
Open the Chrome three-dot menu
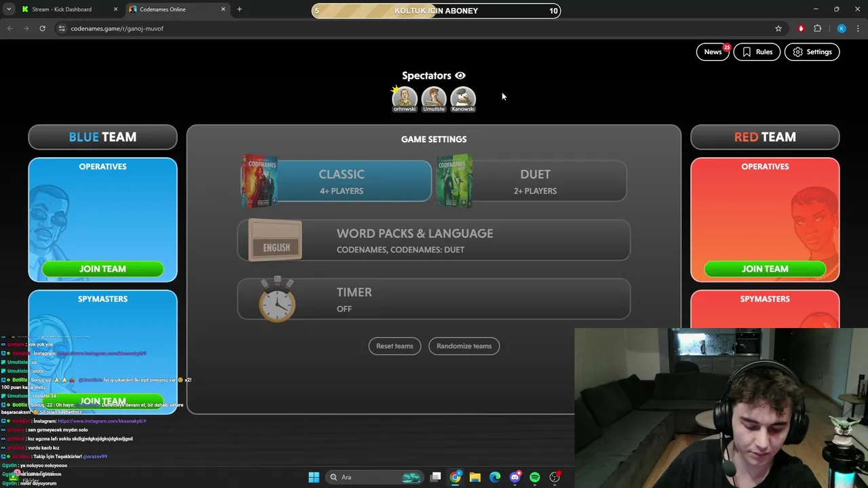pos(858,28)
